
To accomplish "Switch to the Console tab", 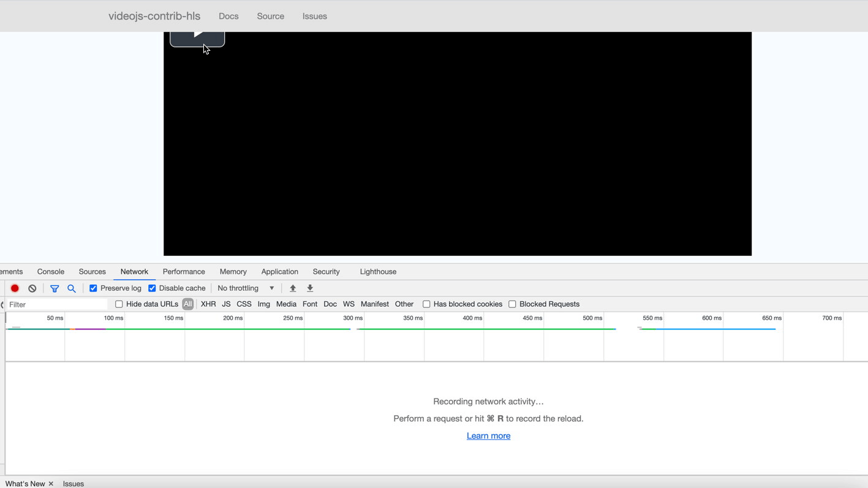I will coord(51,272).
